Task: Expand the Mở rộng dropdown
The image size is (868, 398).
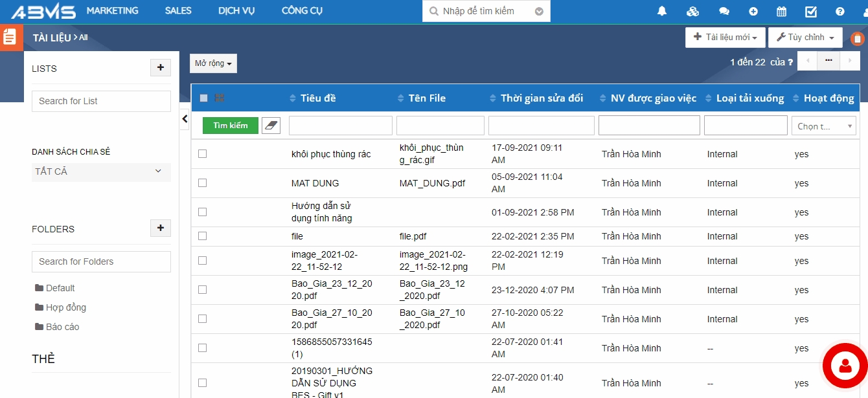Action: coord(213,63)
